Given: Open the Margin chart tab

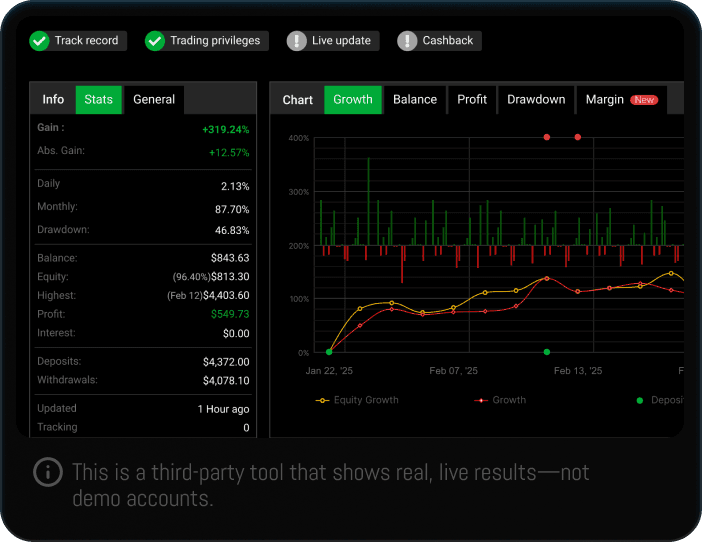Looking at the screenshot, I should (621, 99).
